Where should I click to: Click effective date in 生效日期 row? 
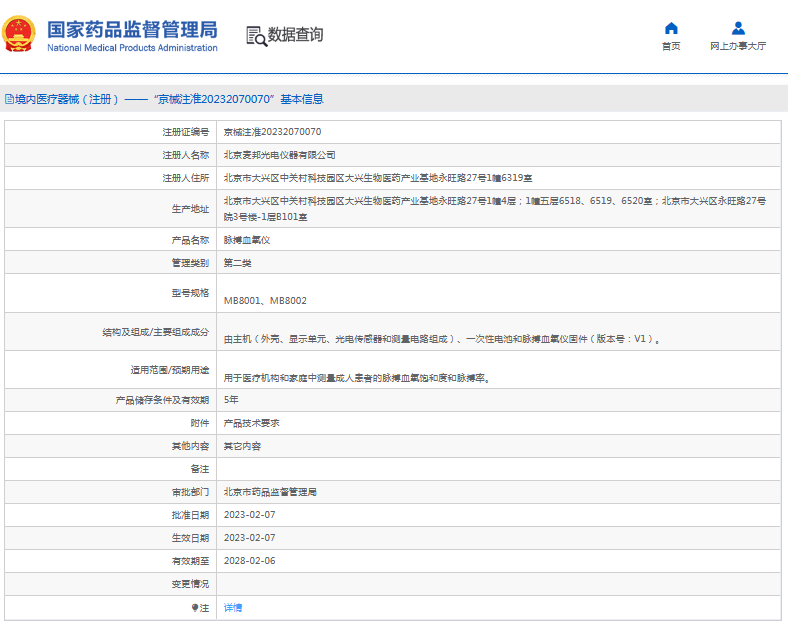point(249,538)
